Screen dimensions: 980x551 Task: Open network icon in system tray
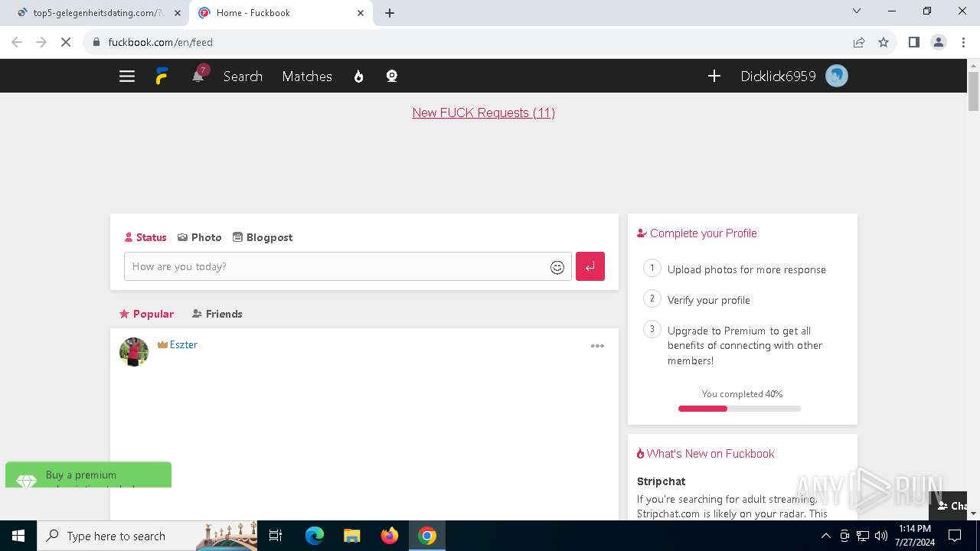click(863, 536)
